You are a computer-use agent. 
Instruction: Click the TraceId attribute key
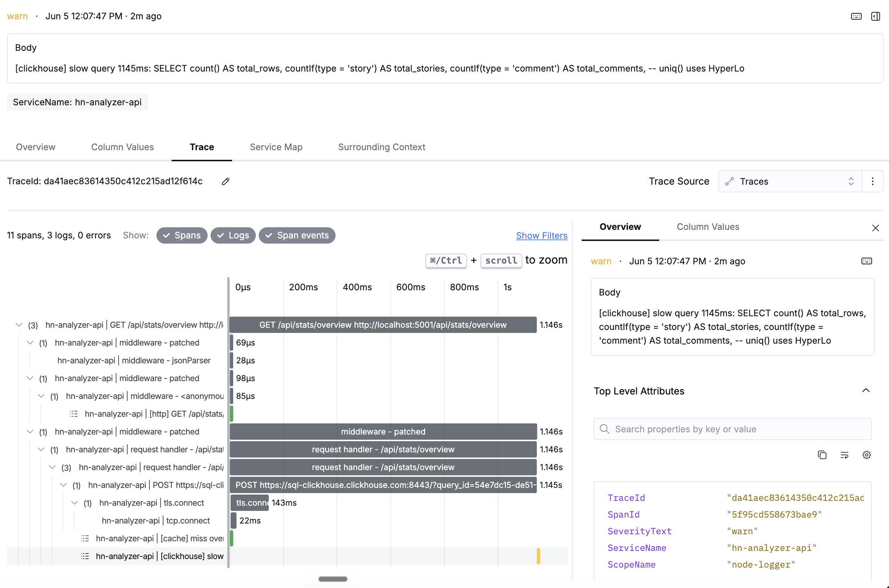tap(626, 498)
